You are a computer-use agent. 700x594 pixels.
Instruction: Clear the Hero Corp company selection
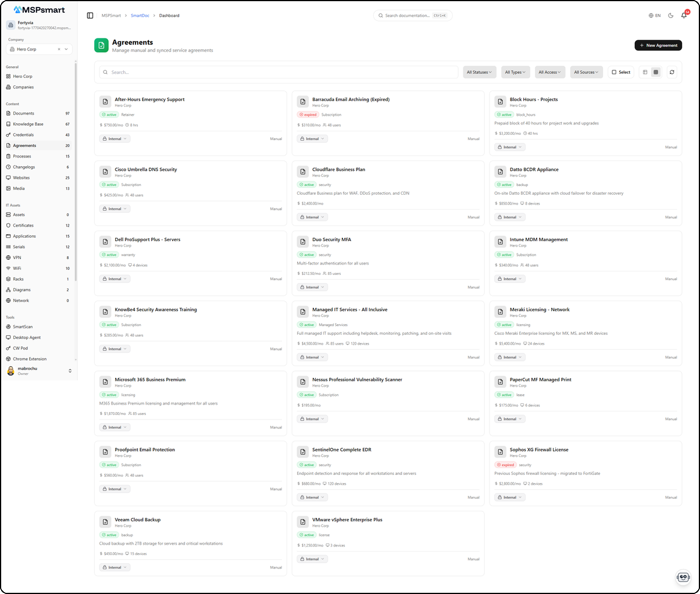[59, 49]
